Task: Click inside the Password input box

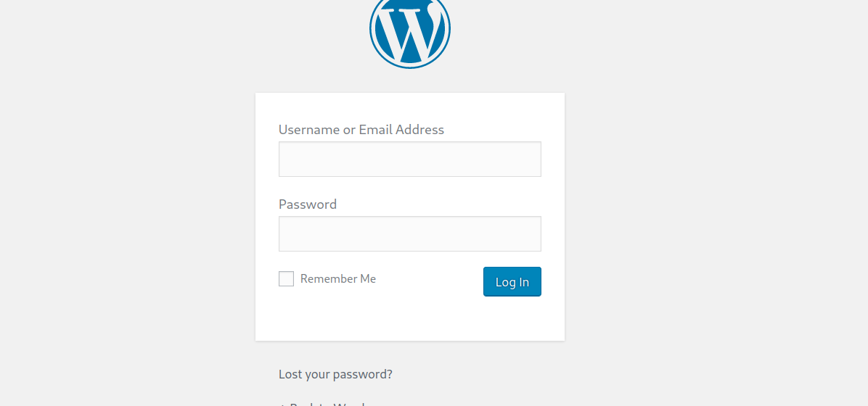Action: point(410,234)
